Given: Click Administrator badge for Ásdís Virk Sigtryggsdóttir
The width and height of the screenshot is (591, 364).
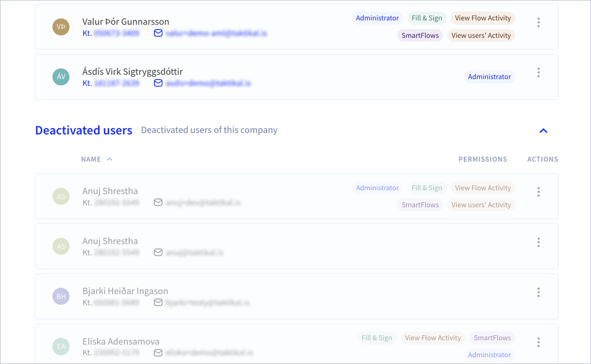Looking at the screenshot, I should (490, 77).
